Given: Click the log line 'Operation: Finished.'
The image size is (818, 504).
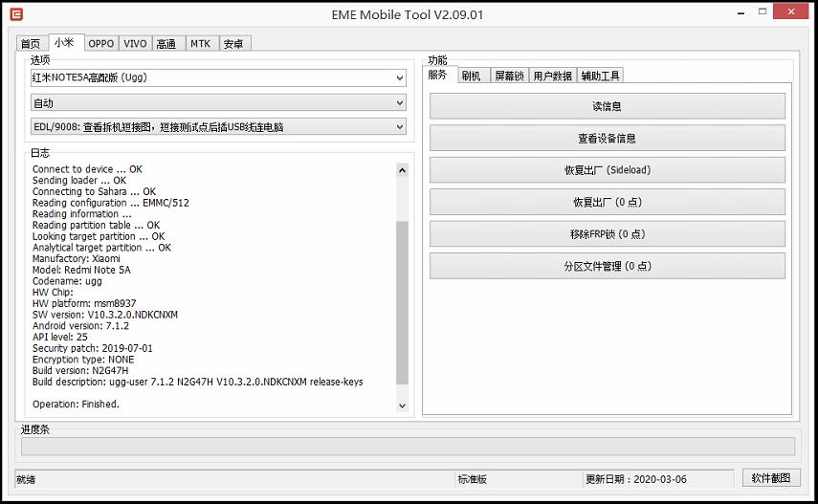Looking at the screenshot, I should pyautogui.click(x=76, y=404).
